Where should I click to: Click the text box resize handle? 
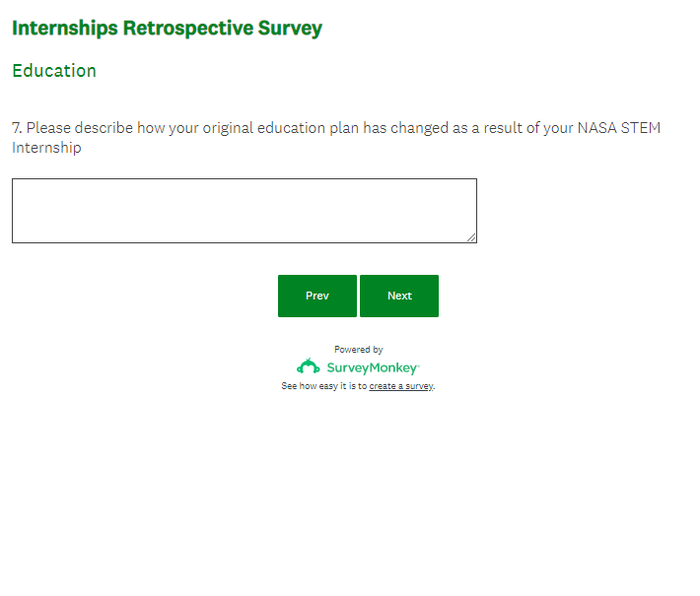(x=471, y=237)
